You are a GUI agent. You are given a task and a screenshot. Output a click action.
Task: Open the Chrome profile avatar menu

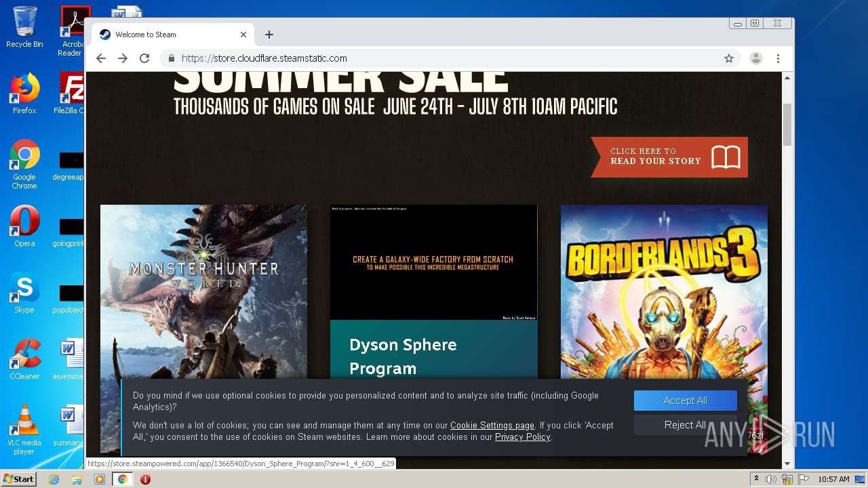(x=755, y=58)
